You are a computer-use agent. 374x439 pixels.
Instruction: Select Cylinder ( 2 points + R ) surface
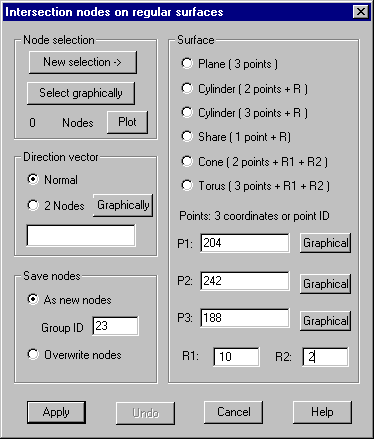point(244,89)
